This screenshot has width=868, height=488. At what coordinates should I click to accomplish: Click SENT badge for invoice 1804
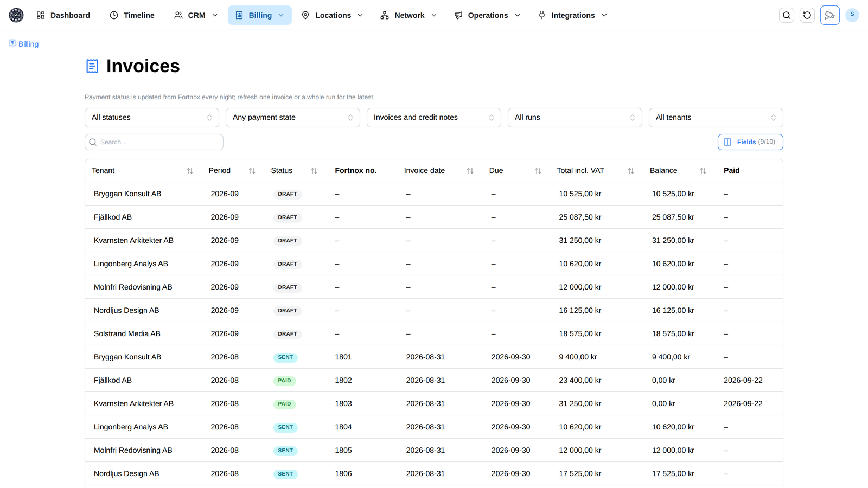285,427
